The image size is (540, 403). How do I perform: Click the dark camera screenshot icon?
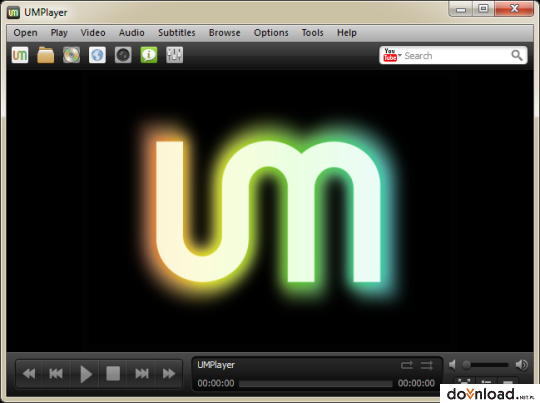point(123,55)
